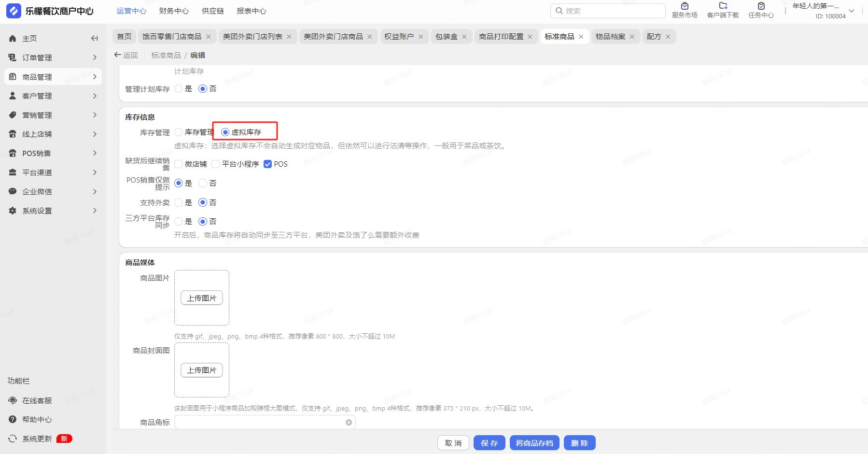Image resolution: width=868 pixels, height=454 pixels.
Task: Select 是 for 支持外卖
Action: tap(179, 202)
